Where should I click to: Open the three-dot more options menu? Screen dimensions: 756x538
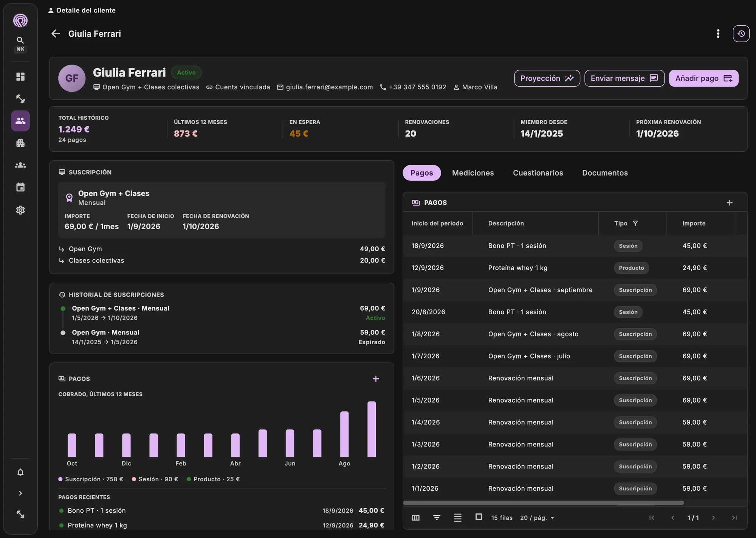tap(718, 34)
